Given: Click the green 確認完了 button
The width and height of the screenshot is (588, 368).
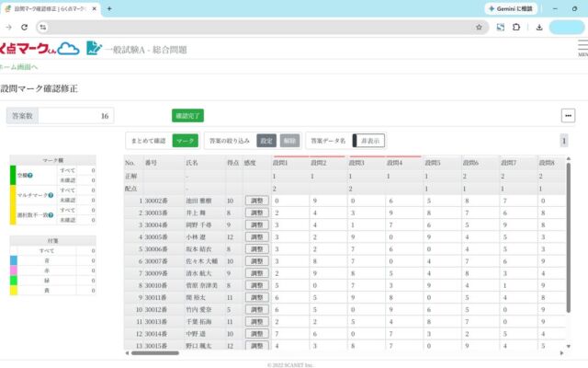Looking at the screenshot, I should coord(187,116).
